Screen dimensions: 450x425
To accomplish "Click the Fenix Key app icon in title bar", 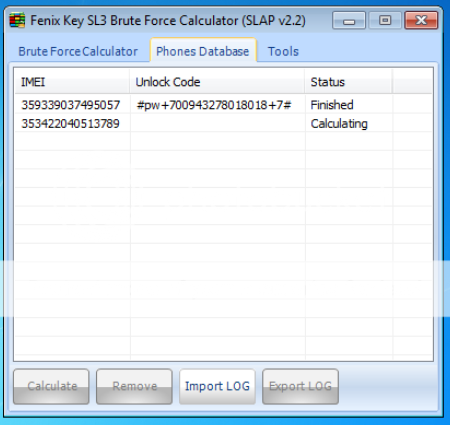I will 17,21.
